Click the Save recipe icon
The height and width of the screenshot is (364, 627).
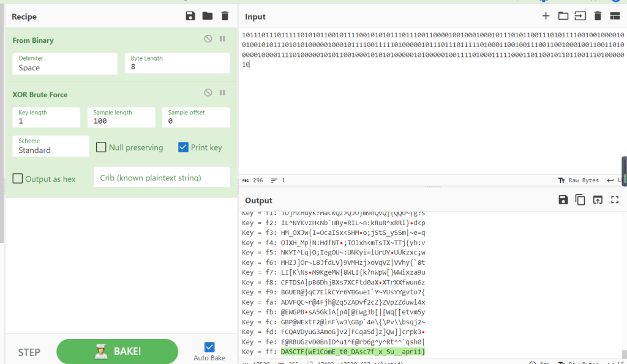pyautogui.click(x=190, y=17)
